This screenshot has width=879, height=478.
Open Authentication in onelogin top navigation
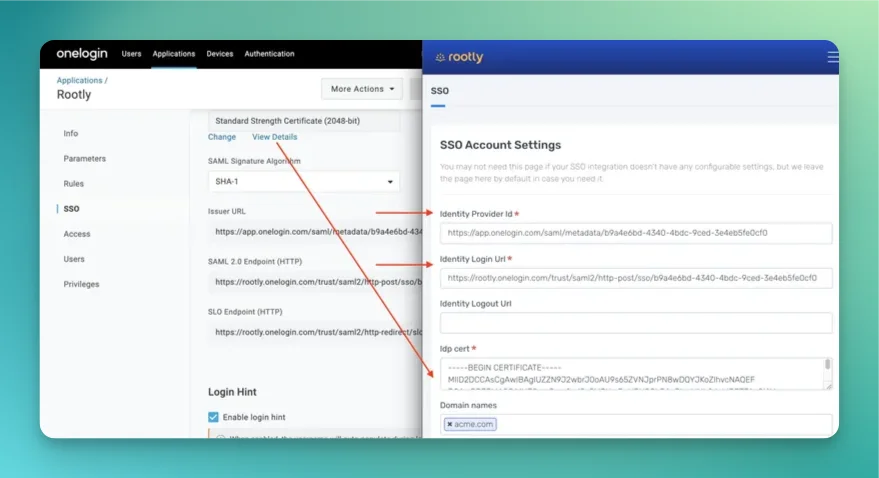269,54
